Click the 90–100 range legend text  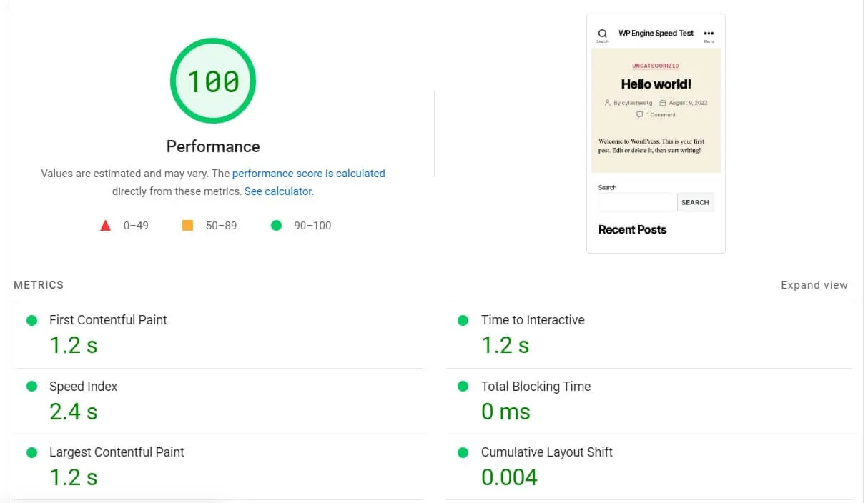(x=312, y=226)
